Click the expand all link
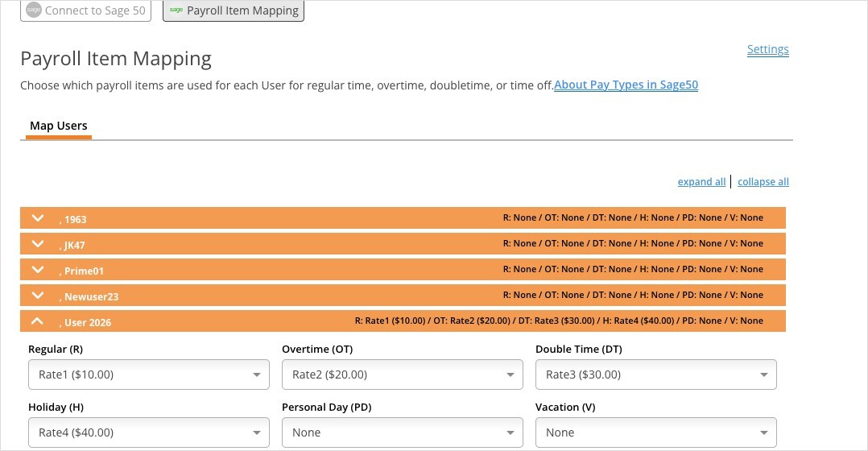 pyautogui.click(x=701, y=181)
